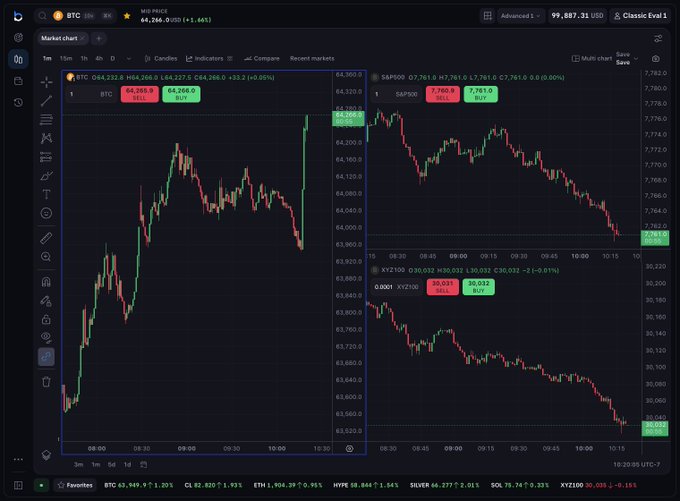Viewport: 680px width, 501px height.
Task: Click the 99,887.31 USD balance
Action: pos(577,16)
